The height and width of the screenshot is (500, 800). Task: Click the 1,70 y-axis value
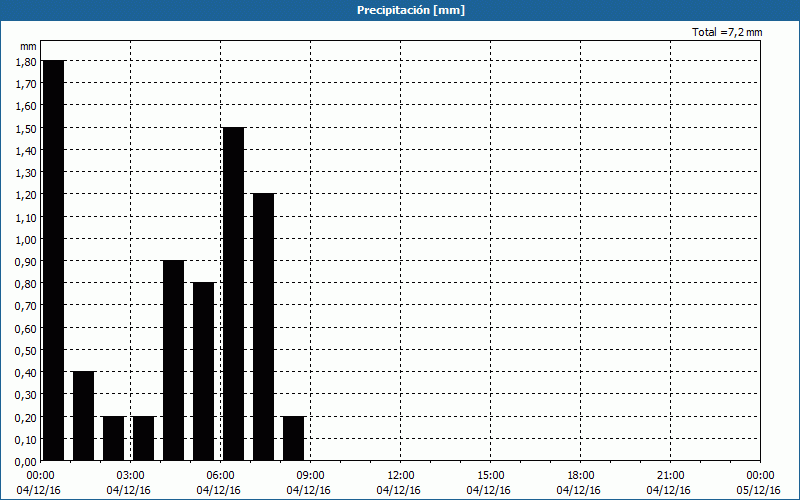[x=26, y=84]
